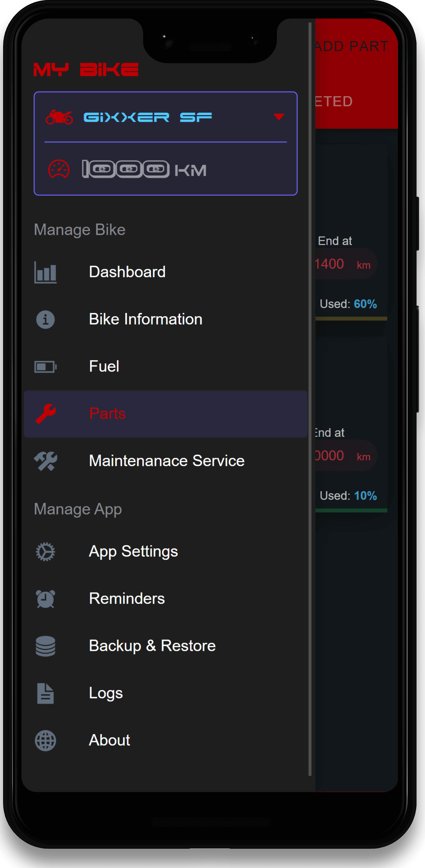Click the red wrench icon for Parts
The height and width of the screenshot is (868, 425).
tap(46, 414)
